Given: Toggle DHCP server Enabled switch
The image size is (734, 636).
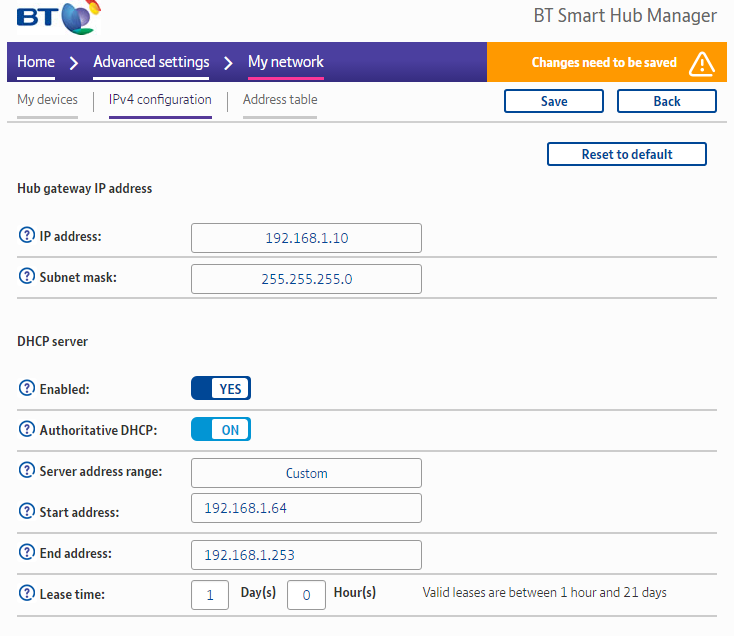Looking at the screenshot, I should point(220,389).
